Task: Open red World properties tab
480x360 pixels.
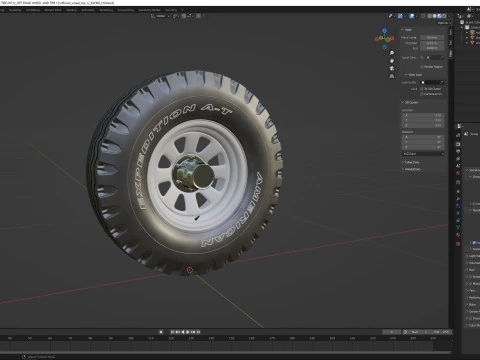Action: pos(458,173)
